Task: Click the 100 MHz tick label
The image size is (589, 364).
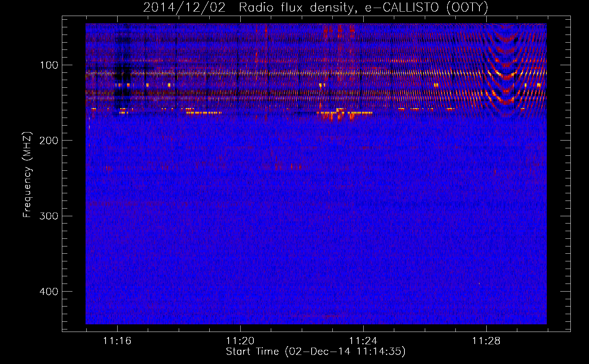Action: tap(49, 65)
